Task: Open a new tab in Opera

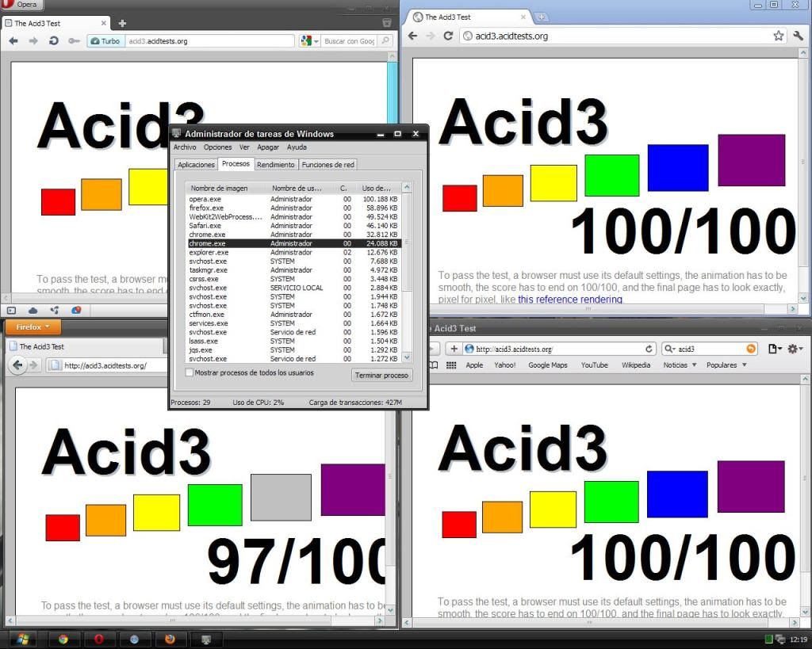Action: (122, 23)
